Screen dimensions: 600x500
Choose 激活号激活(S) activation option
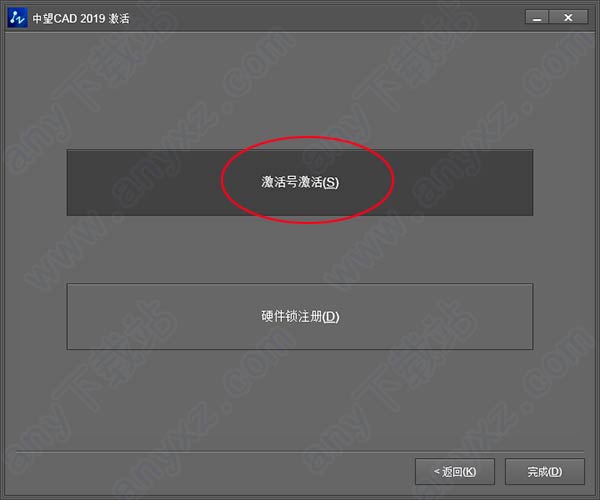[300, 182]
